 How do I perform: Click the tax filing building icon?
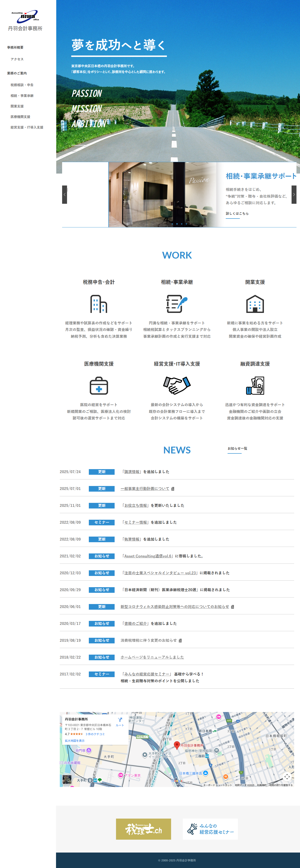tap(98, 304)
